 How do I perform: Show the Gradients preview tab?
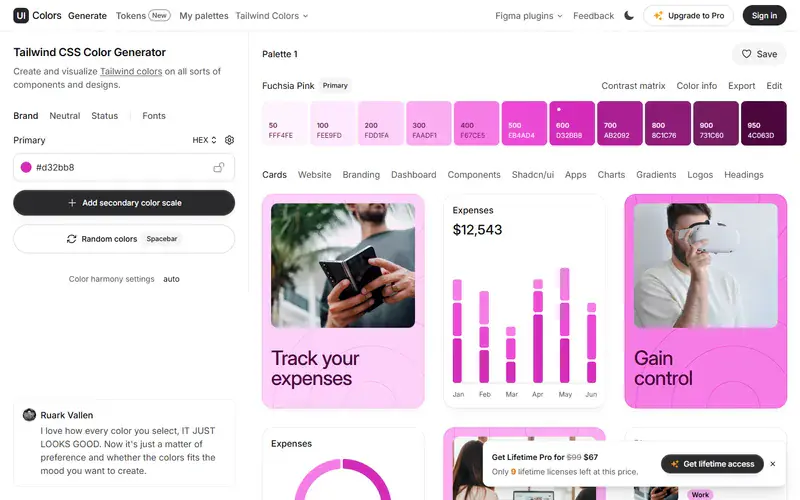tap(656, 174)
